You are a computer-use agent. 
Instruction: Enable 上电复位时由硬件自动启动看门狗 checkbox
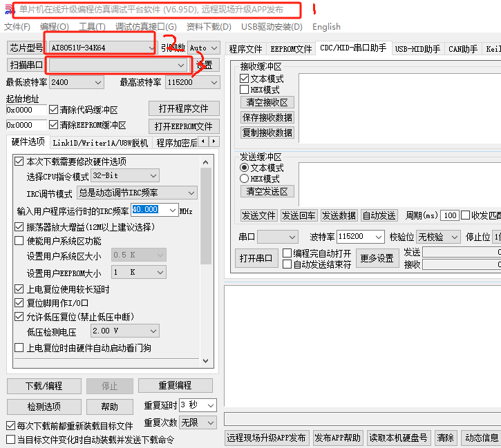tap(19, 347)
